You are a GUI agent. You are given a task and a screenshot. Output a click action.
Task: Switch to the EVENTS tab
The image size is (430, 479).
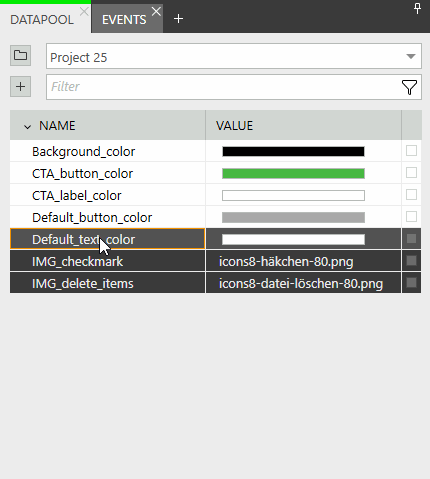(x=124, y=20)
